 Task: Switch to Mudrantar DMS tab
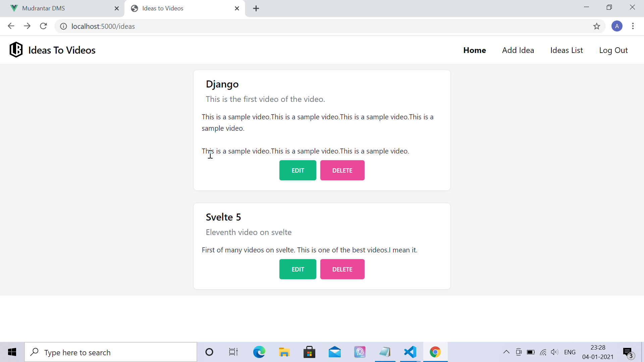click(44, 8)
